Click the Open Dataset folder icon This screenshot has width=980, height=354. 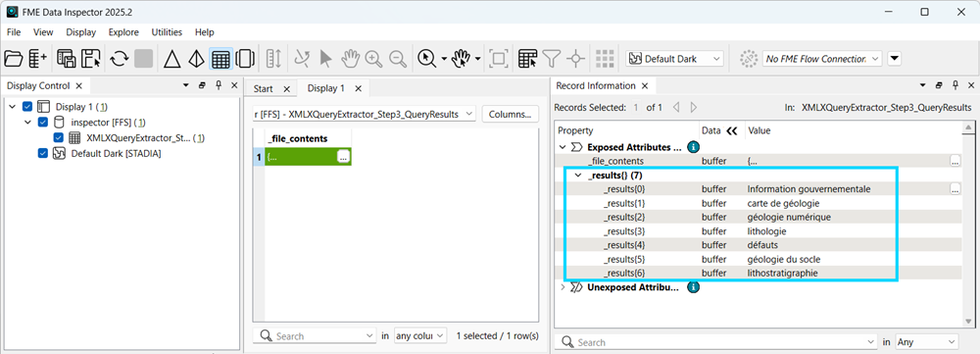tap(13, 59)
